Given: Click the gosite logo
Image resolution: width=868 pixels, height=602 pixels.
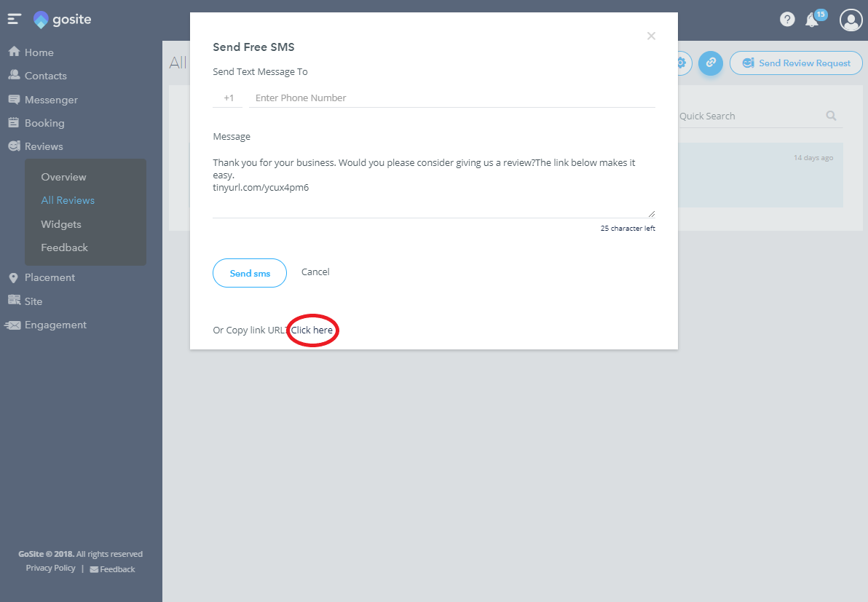Looking at the screenshot, I should click(62, 20).
